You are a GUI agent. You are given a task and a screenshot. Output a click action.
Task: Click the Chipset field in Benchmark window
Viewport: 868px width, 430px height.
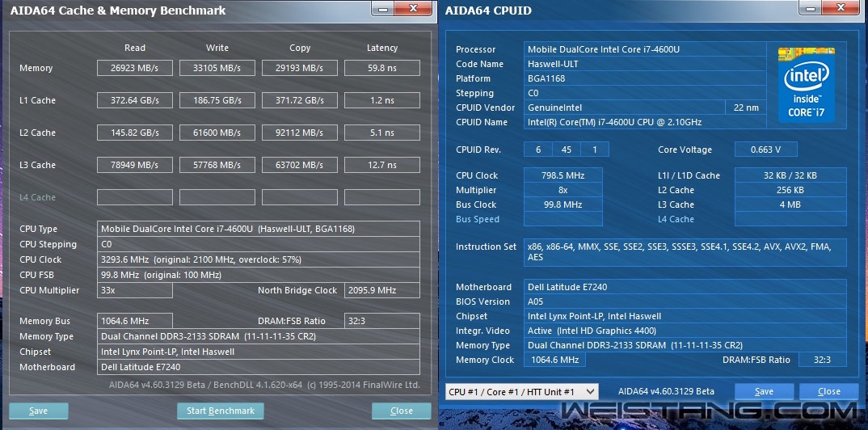click(258, 352)
